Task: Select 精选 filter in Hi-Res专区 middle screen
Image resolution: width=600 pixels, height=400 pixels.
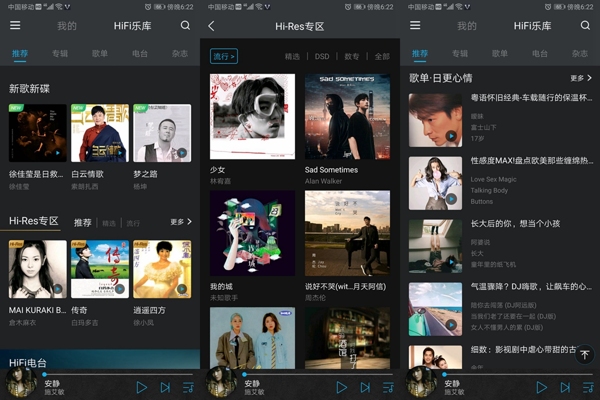Action: (x=292, y=57)
